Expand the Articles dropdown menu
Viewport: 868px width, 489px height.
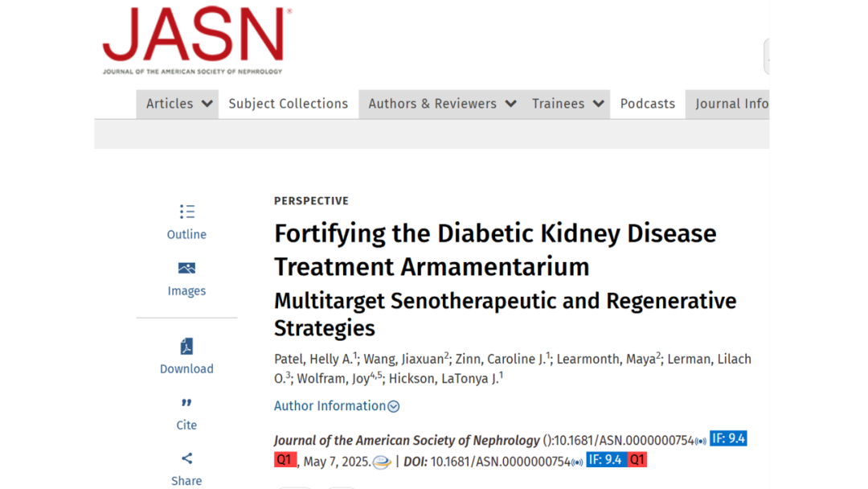click(x=177, y=104)
